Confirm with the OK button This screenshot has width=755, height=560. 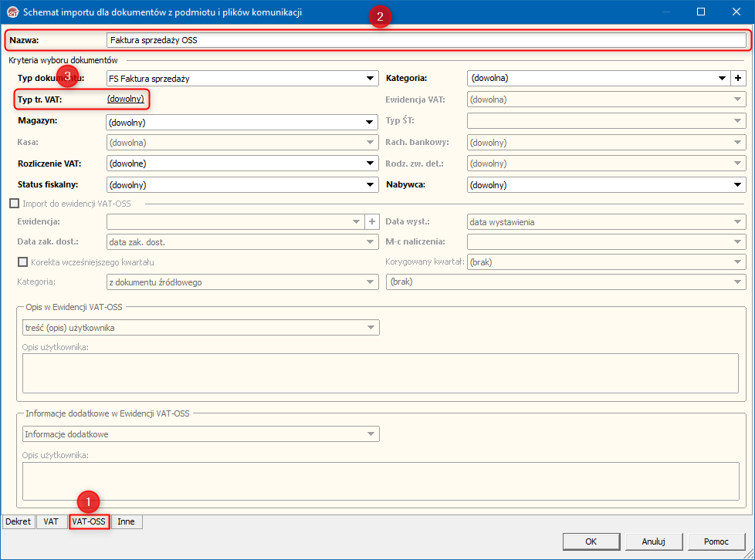point(591,541)
